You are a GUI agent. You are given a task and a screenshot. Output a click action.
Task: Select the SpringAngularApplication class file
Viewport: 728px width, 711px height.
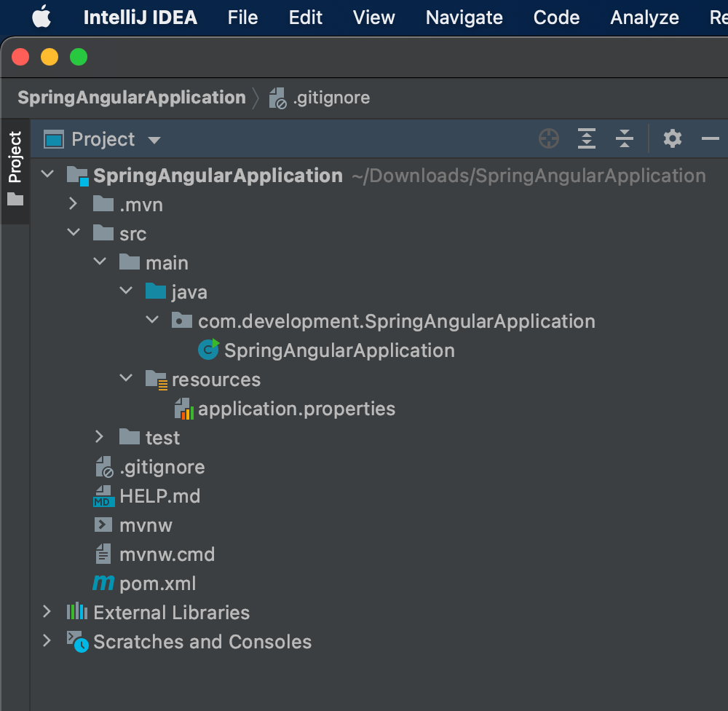coord(339,350)
